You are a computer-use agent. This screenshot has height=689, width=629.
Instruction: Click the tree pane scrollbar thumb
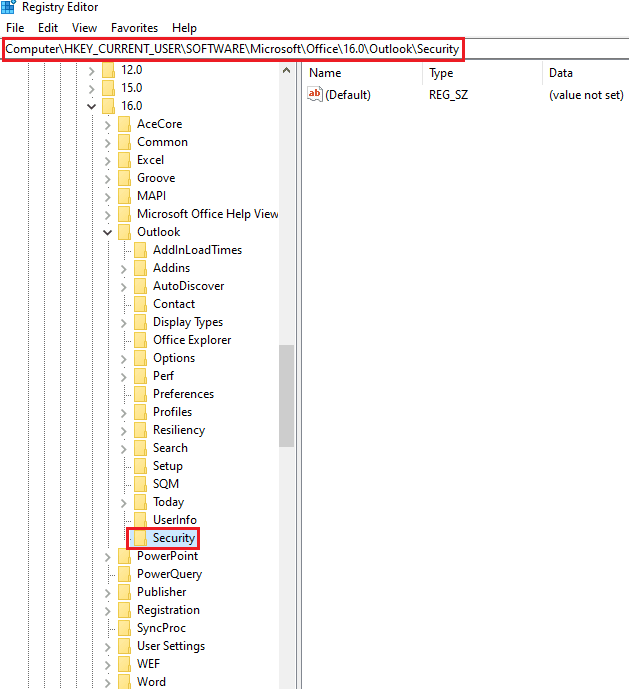(287, 396)
